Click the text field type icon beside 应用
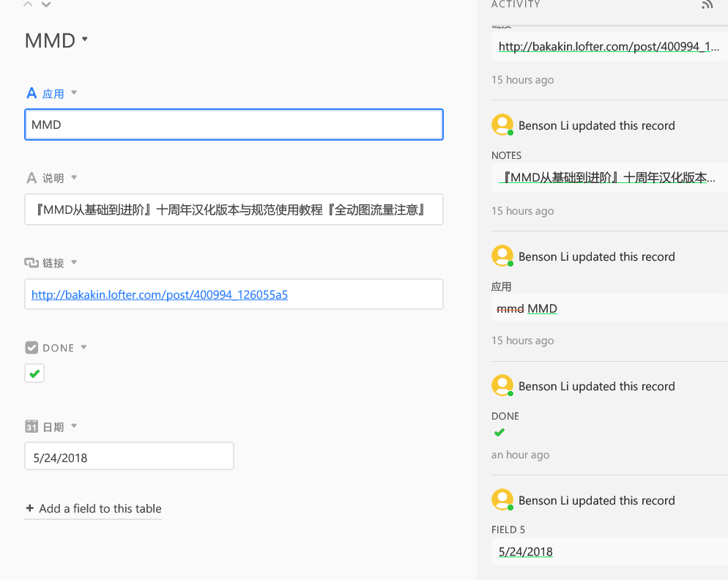This screenshot has height=580, width=728. tap(31, 93)
